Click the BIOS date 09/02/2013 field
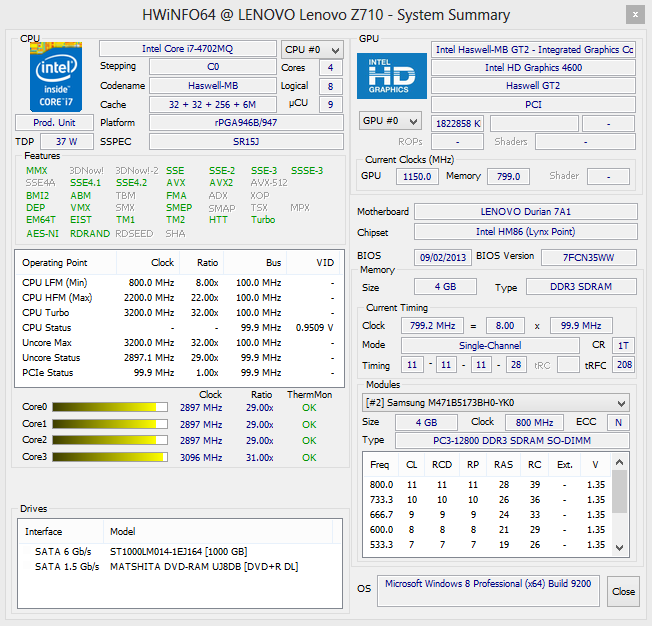The width and height of the screenshot is (652, 626). (443, 257)
